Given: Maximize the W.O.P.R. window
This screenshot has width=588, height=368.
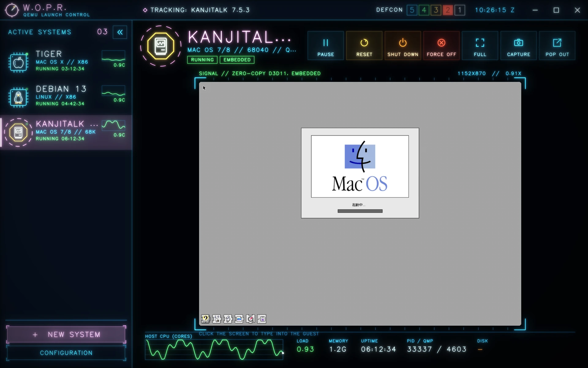Looking at the screenshot, I should pos(556,10).
